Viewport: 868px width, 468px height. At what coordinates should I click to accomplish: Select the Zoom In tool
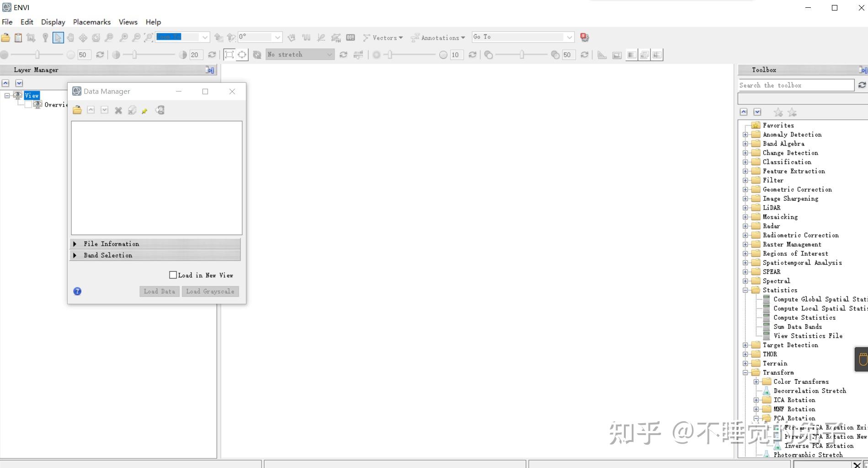click(124, 38)
